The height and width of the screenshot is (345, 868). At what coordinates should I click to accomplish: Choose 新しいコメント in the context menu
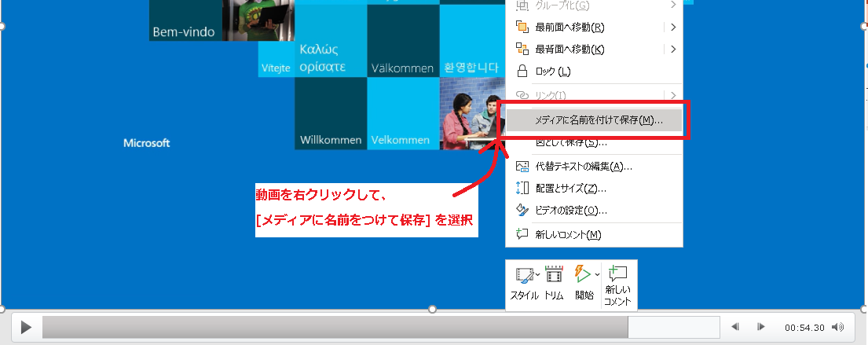(567, 234)
